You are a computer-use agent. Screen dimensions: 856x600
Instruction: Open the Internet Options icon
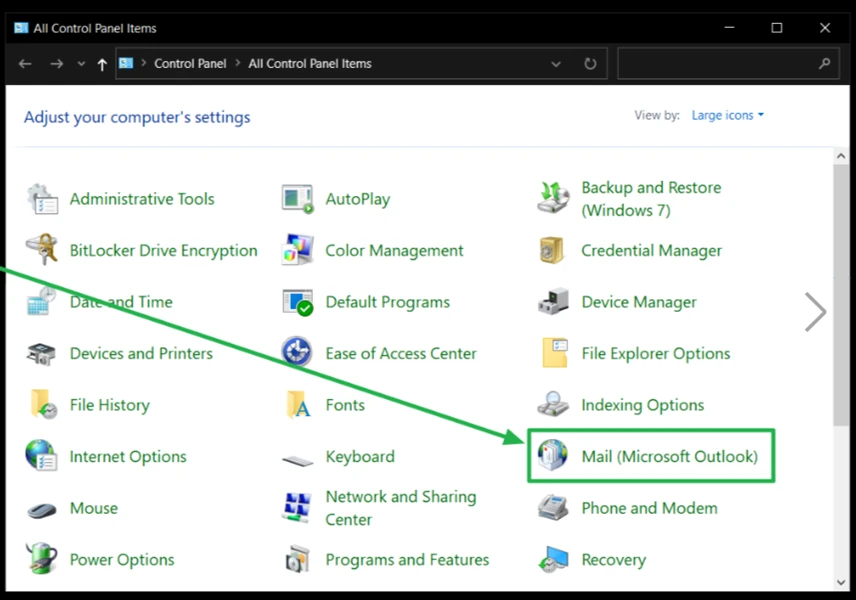(x=42, y=456)
